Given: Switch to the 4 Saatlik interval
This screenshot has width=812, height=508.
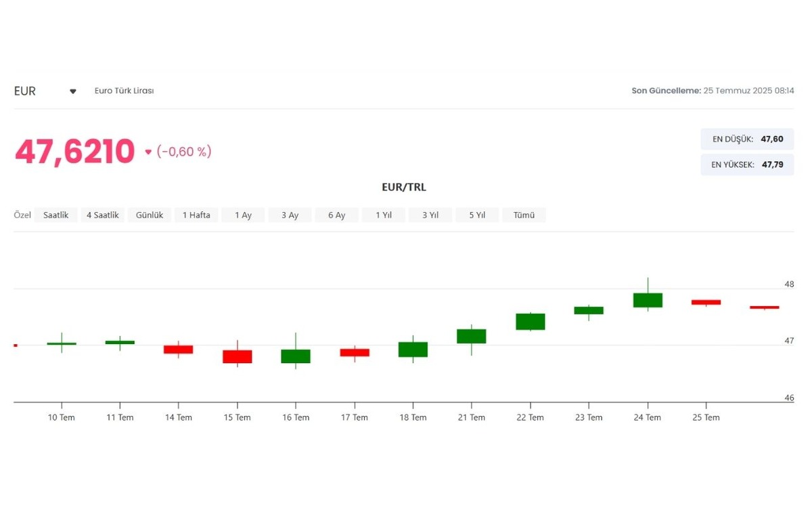Looking at the screenshot, I should 103,215.
